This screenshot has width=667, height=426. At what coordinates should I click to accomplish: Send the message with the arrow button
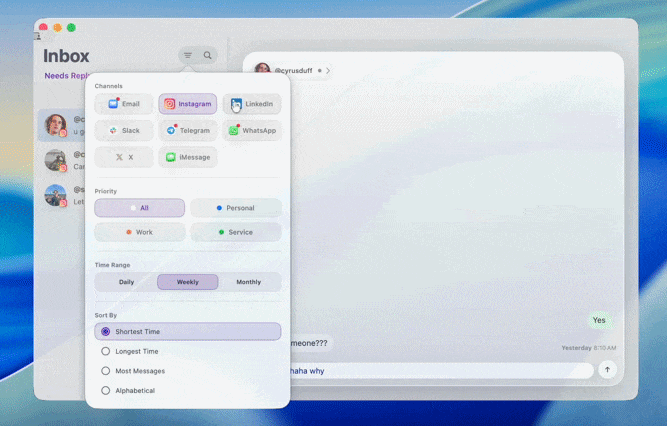coord(607,370)
